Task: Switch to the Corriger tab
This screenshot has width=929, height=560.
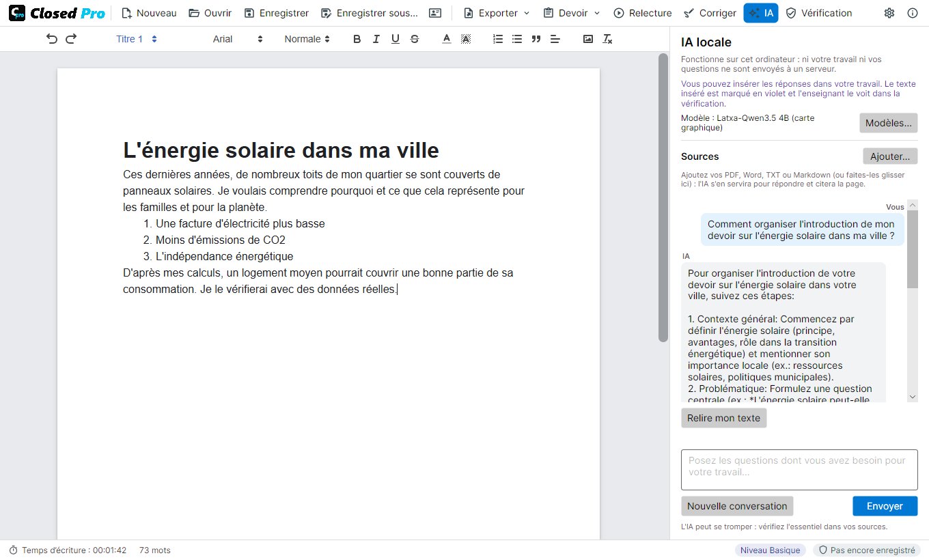Action: pos(710,13)
